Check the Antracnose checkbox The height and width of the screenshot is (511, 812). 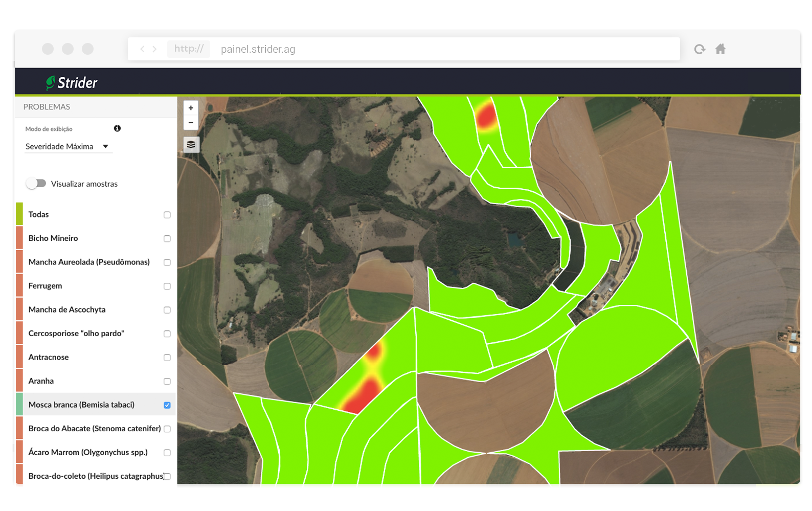(167, 358)
